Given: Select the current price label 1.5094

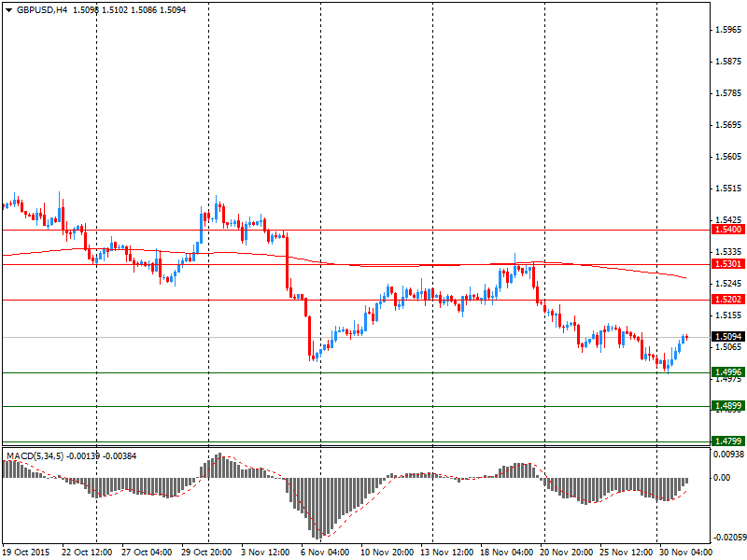Looking at the screenshot, I should tap(728, 337).
